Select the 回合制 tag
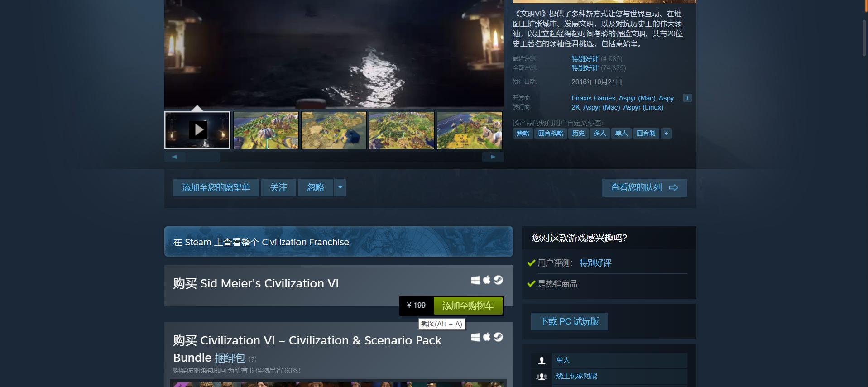The width and height of the screenshot is (868, 387). tap(646, 133)
